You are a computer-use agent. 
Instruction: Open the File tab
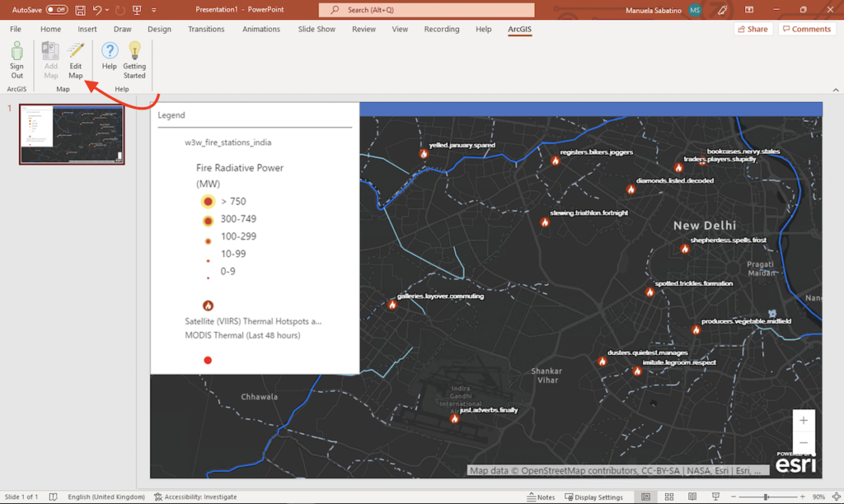point(15,29)
